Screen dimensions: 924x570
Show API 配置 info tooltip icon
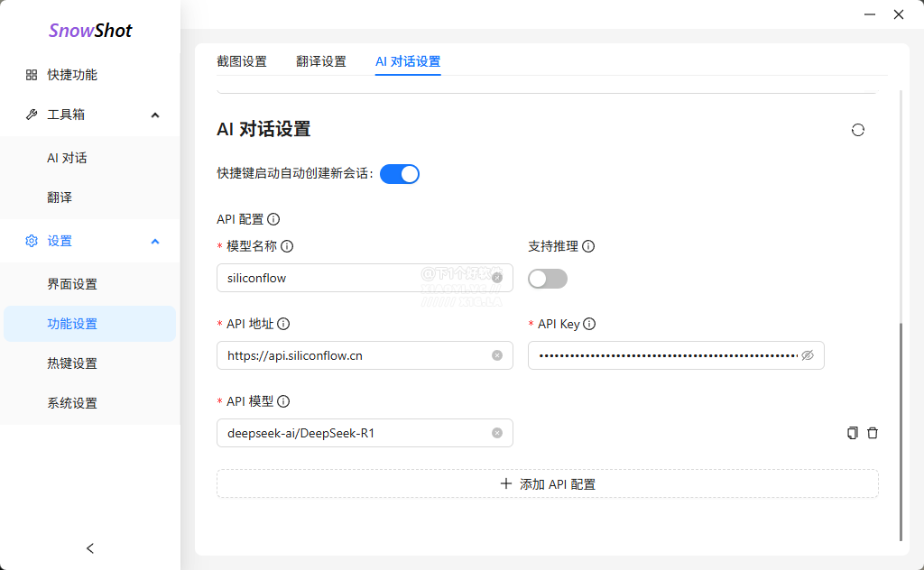[x=273, y=219]
